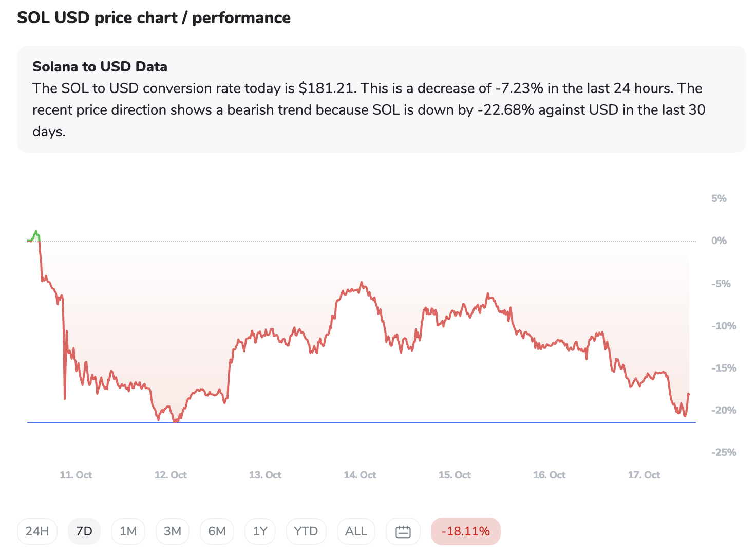Image resolution: width=756 pixels, height=554 pixels.
Task: Open the calendar date range picker
Action: pyautogui.click(x=403, y=531)
